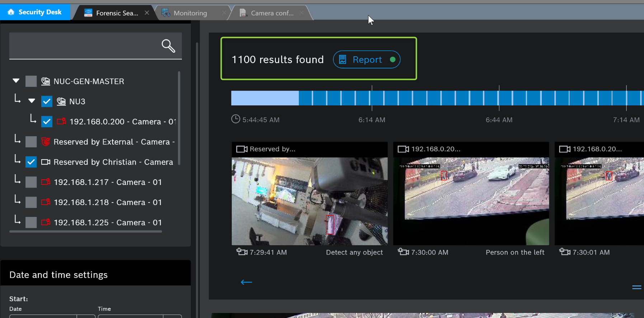Click the NUC-GEN-MASTER server icon
Screen dimensions: 644x318
[x=46, y=81]
